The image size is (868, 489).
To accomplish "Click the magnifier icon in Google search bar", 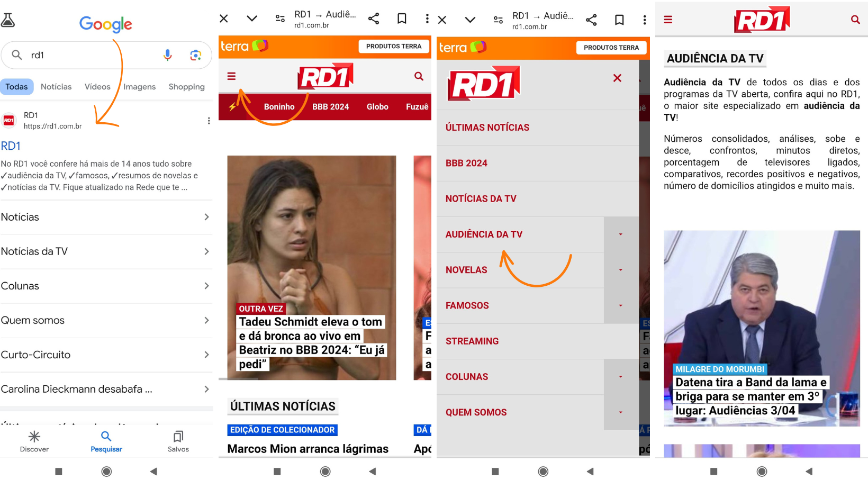I will pos(17,55).
